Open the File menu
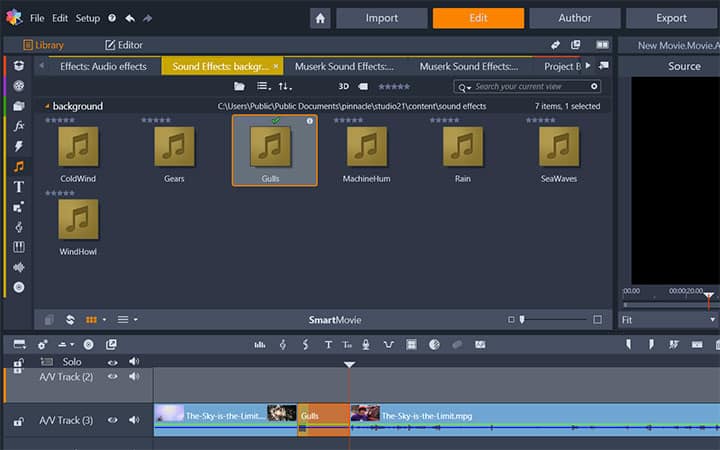This screenshot has width=720, height=450. coord(37,18)
